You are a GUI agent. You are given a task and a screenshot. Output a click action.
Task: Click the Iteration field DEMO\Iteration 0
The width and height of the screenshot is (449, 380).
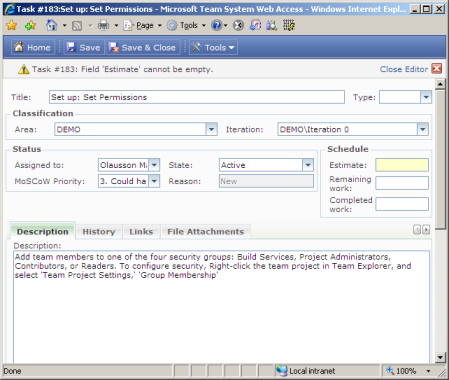(x=347, y=129)
